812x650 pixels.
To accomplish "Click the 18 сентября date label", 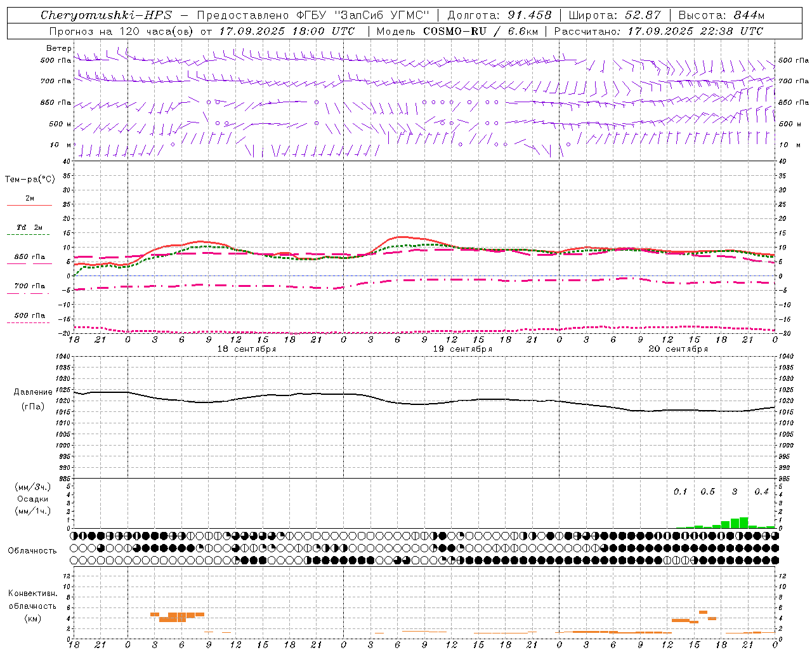I will [x=247, y=349].
